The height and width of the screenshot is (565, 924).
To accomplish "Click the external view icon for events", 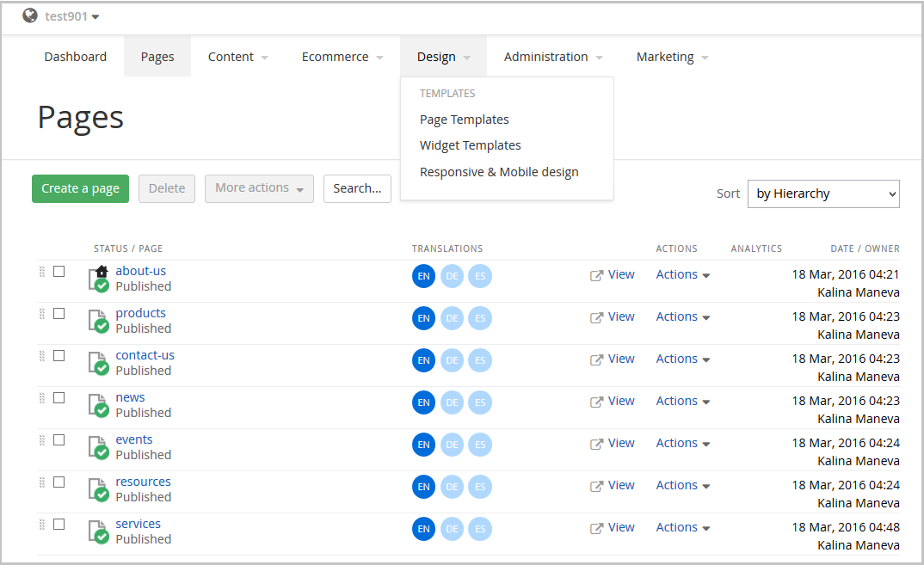I will tap(596, 445).
